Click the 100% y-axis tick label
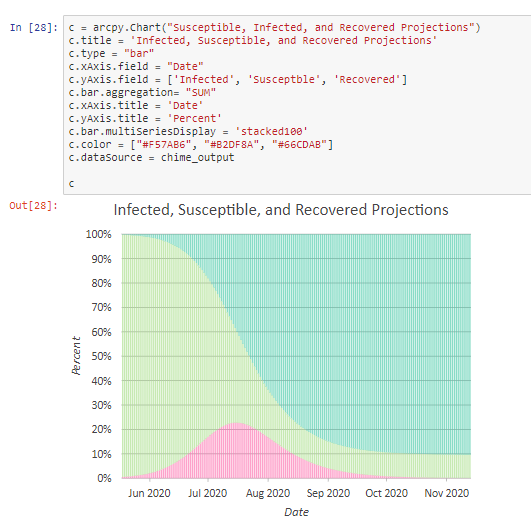 (99, 234)
